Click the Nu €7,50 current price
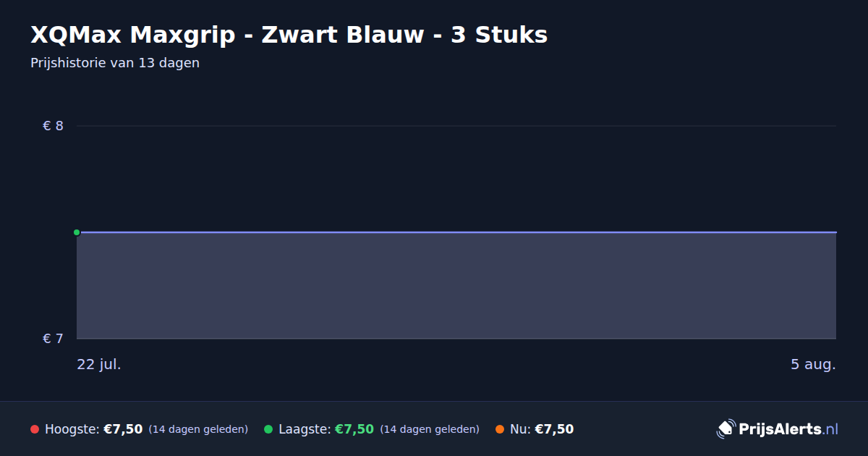Image resolution: width=868 pixels, height=456 pixels. tap(554, 429)
